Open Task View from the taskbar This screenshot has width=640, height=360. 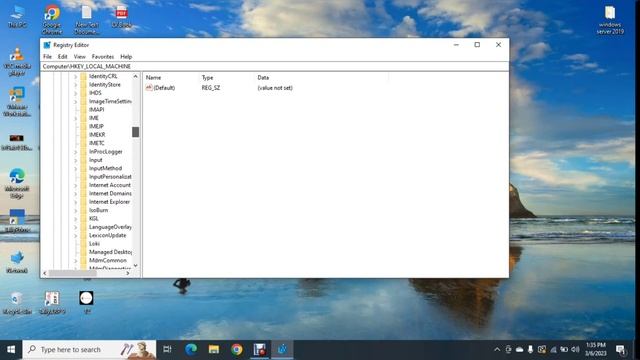tap(167, 350)
